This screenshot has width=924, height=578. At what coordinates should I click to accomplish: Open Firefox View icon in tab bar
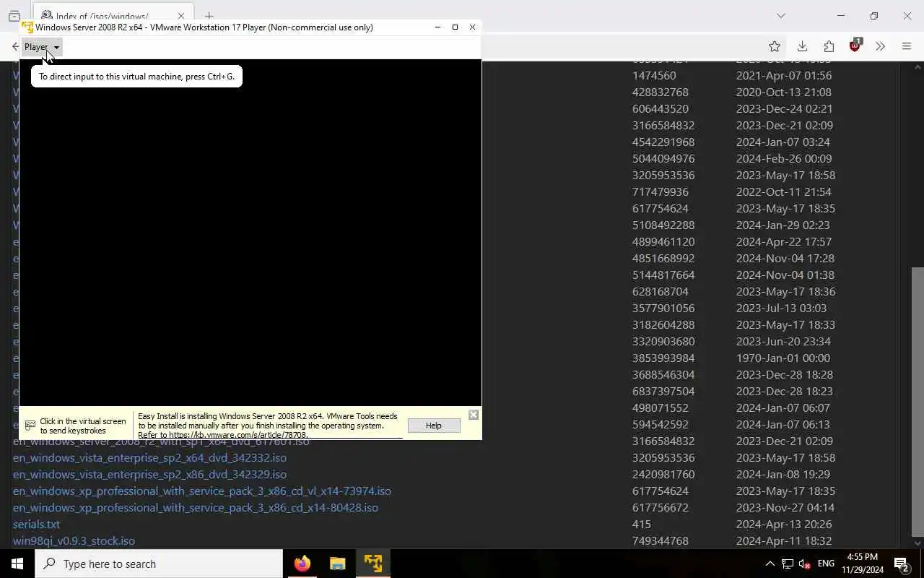[14, 16]
